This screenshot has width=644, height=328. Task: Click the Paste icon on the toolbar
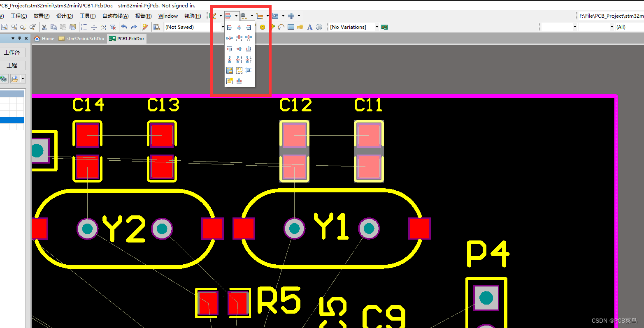[63, 27]
